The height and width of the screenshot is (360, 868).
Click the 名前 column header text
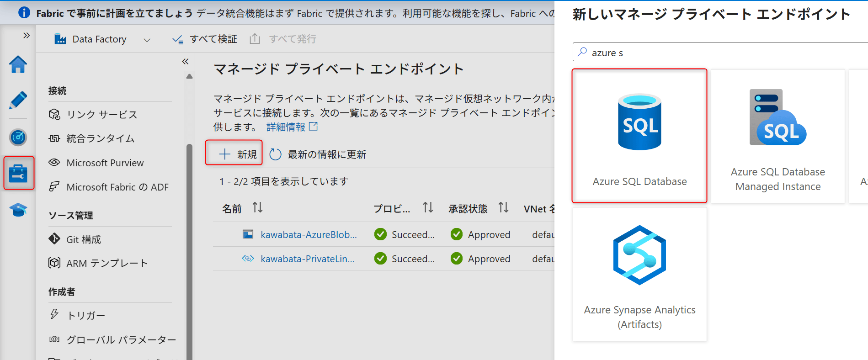232,209
